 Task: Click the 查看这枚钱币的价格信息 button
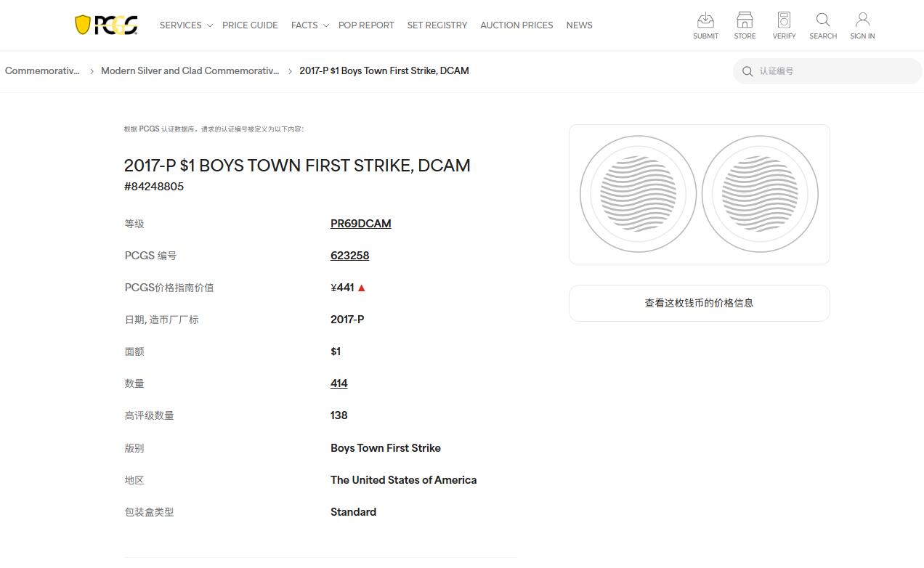click(698, 303)
